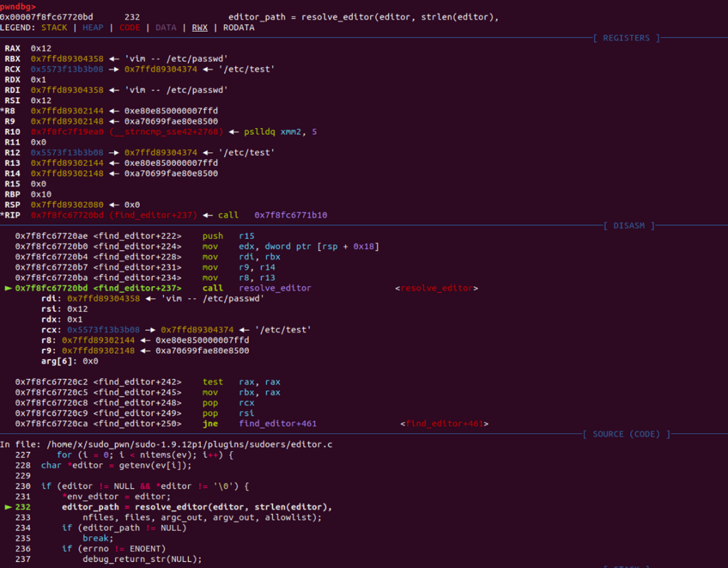Image resolution: width=728 pixels, height=568 pixels.
Task: Click the R14 register label
Action: (13, 173)
